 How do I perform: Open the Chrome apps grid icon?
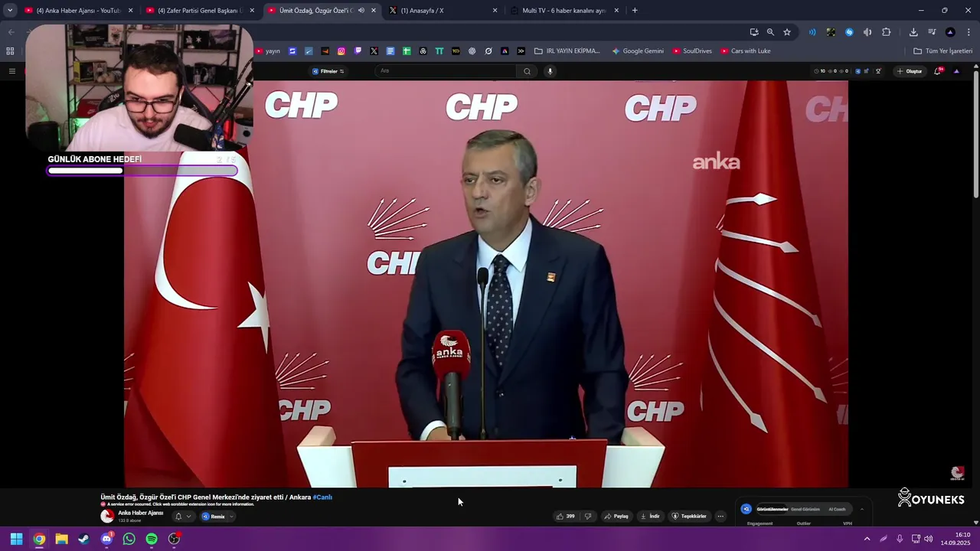click(x=10, y=51)
